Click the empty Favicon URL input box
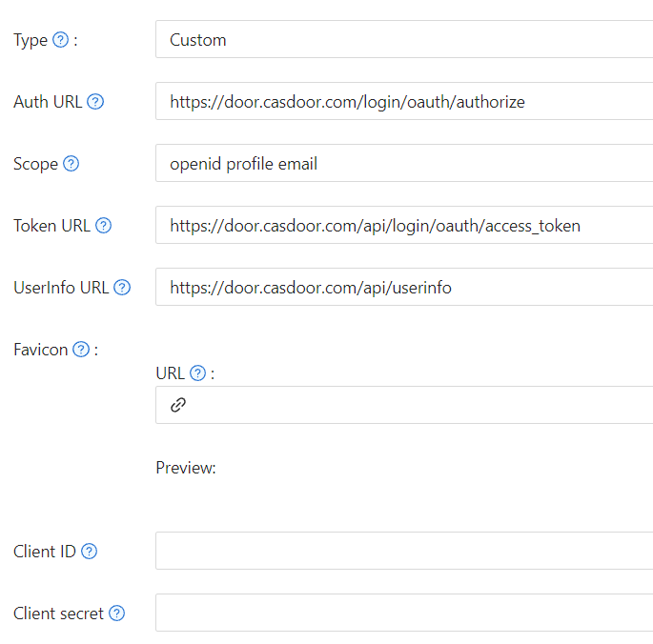The width and height of the screenshot is (653, 644). (x=419, y=405)
